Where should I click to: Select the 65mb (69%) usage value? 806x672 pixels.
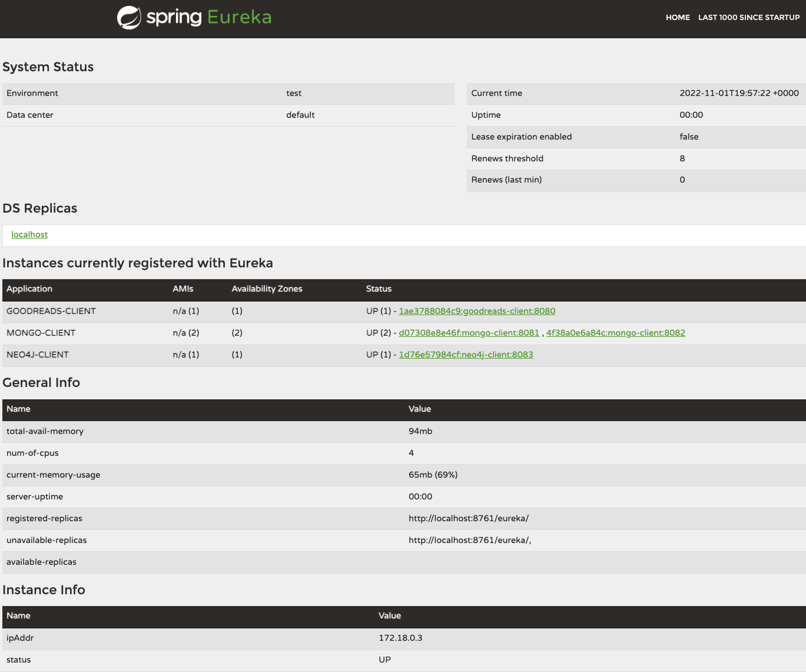(433, 475)
